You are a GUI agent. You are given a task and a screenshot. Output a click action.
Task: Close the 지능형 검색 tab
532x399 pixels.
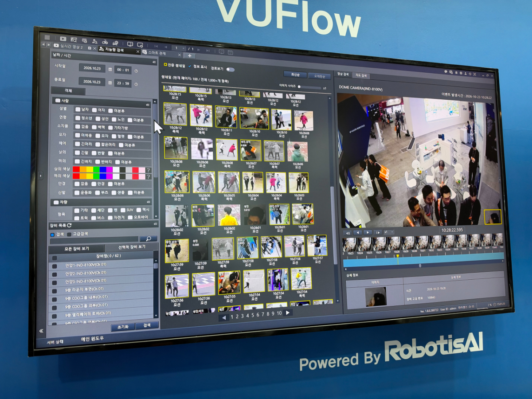tap(138, 51)
